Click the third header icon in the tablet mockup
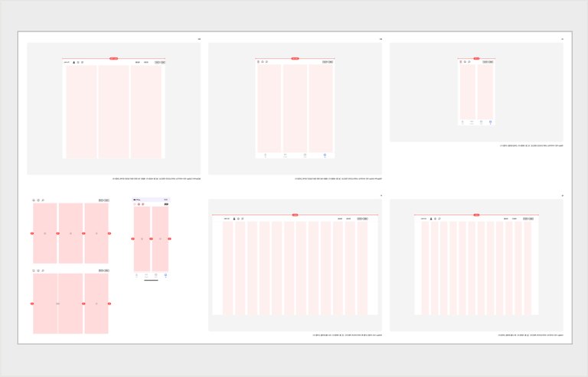This screenshot has width=588, height=377. pos(266,62)
